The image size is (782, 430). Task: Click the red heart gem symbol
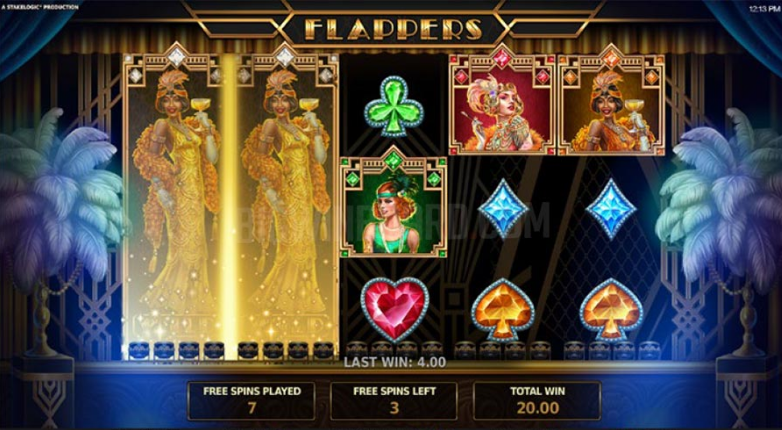click(394, 310)
